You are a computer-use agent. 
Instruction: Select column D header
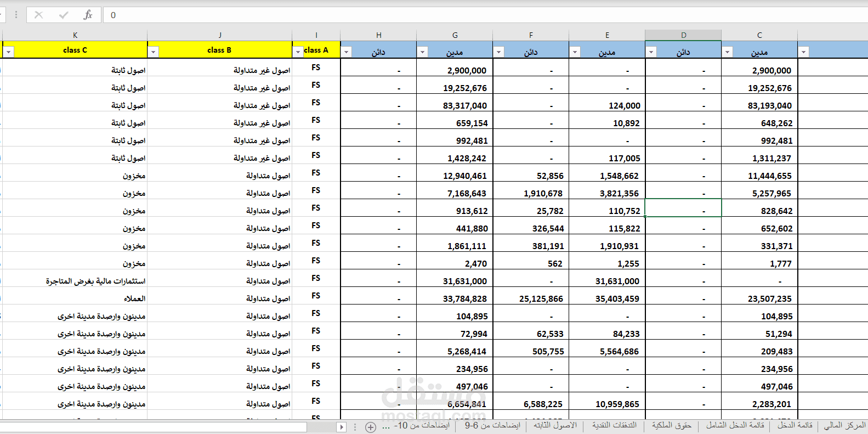coord(684,35)
